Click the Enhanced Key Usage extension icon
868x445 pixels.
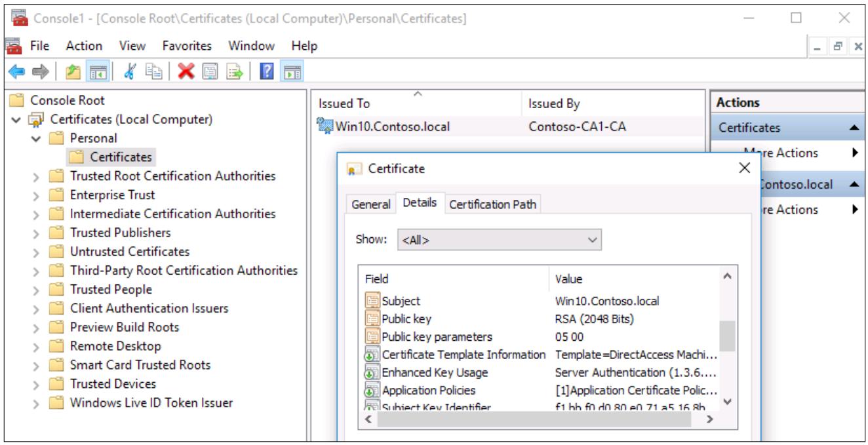point(372,372)
